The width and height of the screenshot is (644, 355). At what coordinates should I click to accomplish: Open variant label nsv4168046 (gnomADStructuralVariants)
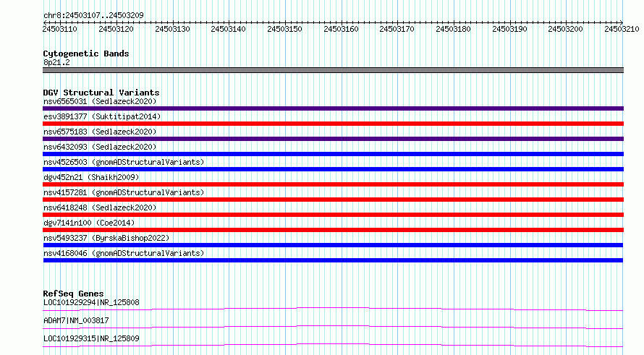pos(124,253)
